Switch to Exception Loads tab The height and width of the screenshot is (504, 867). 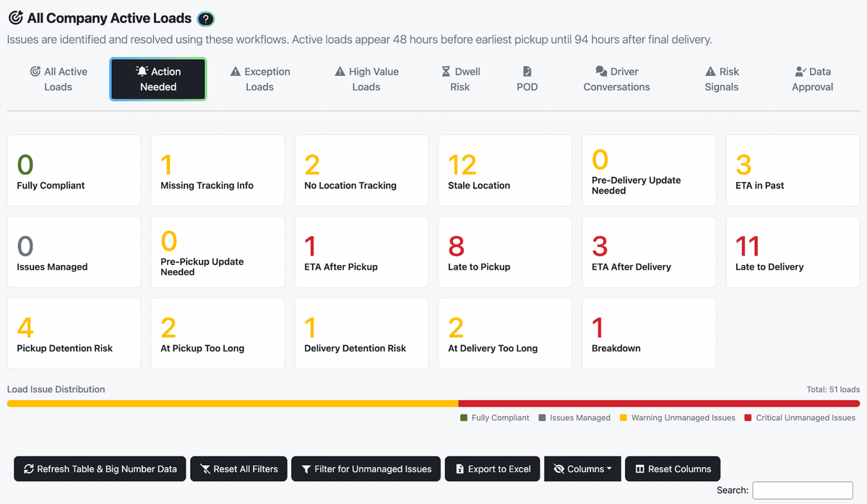tap(260, 79)
